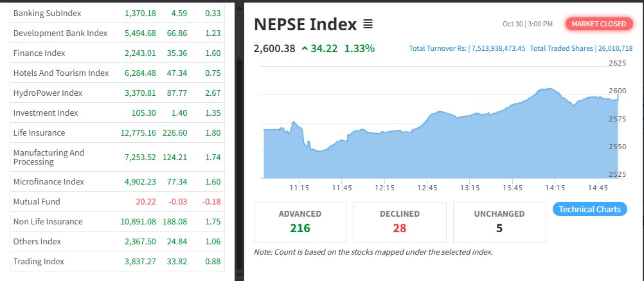
Task: Click the Market Closed status badge
Action: tap(598, 24)
